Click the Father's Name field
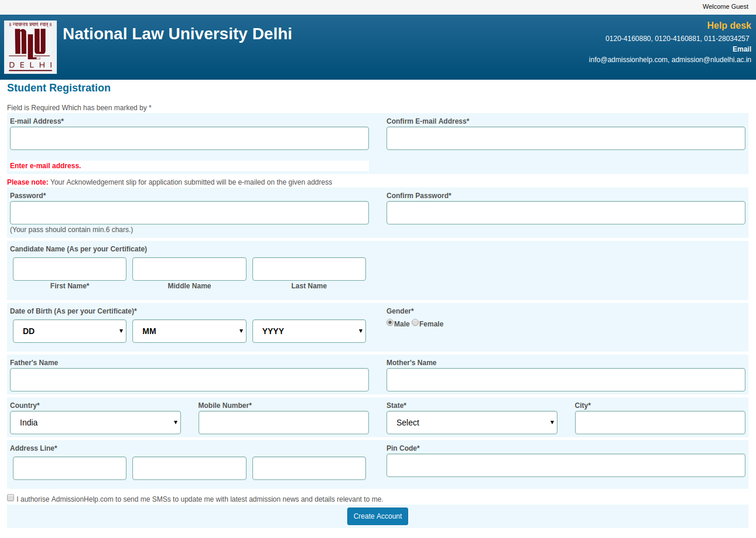 click(x=189, y=380)
